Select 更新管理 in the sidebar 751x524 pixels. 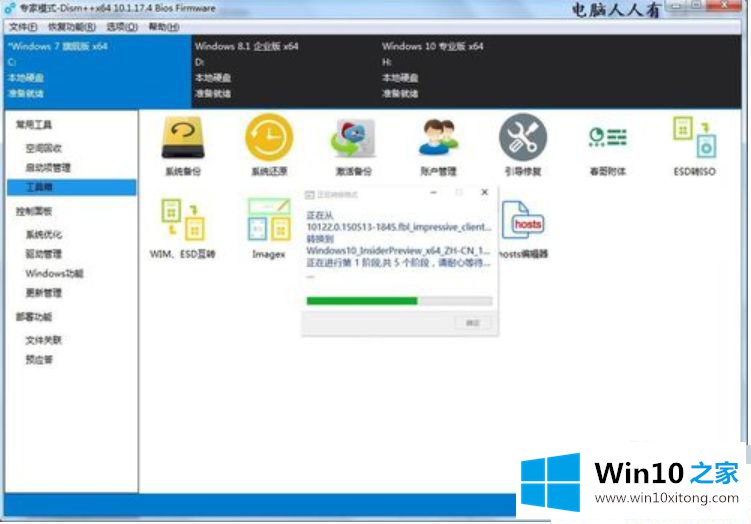[44, 293]
